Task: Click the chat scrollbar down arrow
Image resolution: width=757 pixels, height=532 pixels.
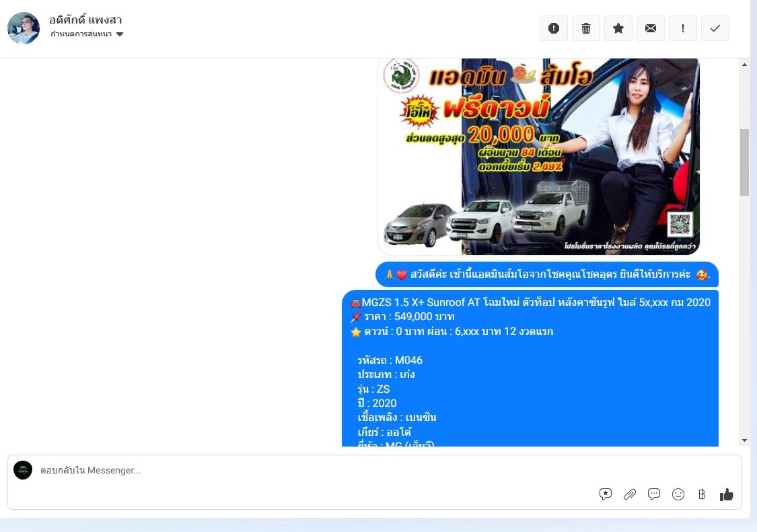Action: click(x=744, y=441)
